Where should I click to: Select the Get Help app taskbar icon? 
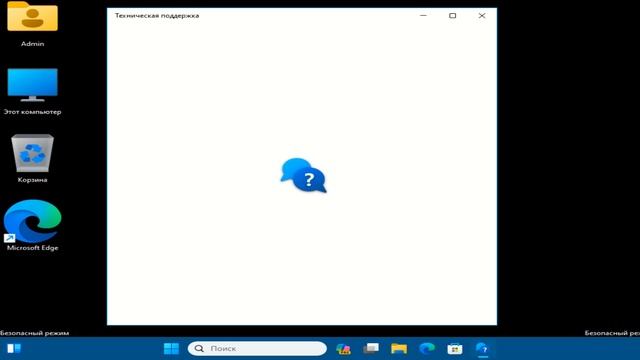point(482,349)
